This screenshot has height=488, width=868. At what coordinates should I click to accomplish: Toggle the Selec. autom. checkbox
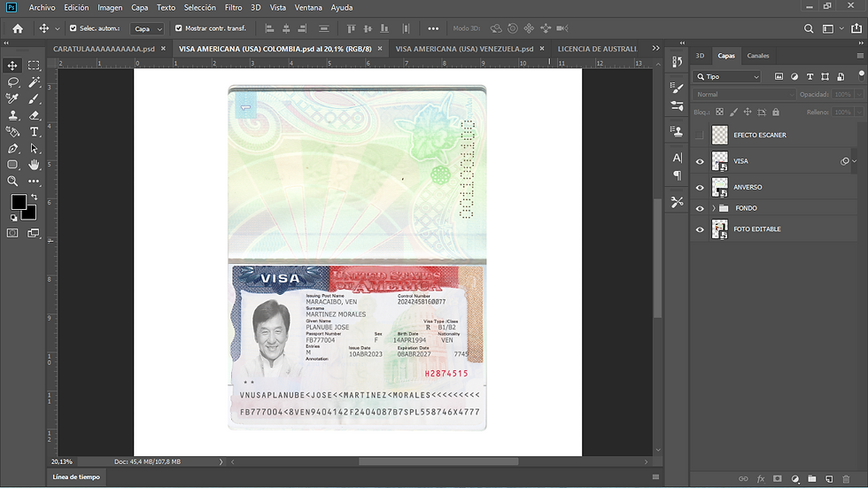coord(73,28)
